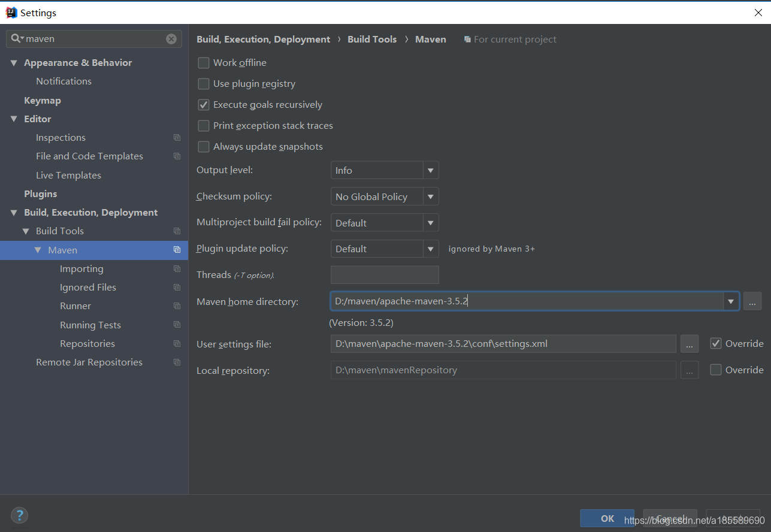
Task: Select Notifications in the settings tree
Action: click(x=64, y=81)
